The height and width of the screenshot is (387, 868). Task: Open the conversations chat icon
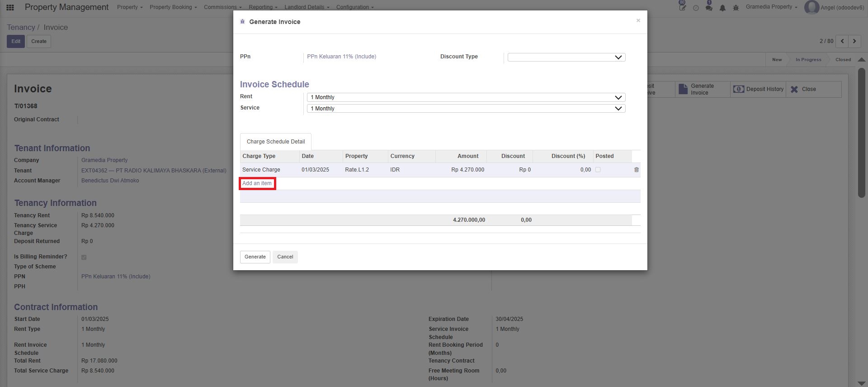pyautogui.click(x=709, y=8)
